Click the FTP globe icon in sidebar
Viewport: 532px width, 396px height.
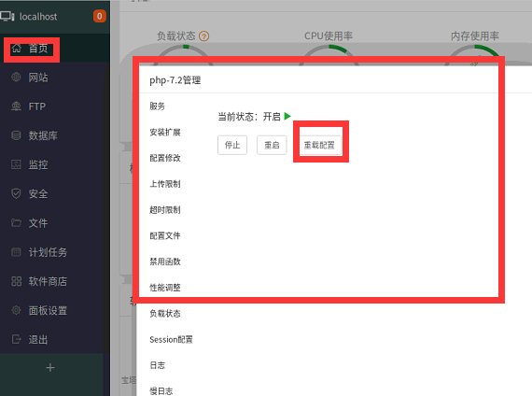click(x=16, y=106)
